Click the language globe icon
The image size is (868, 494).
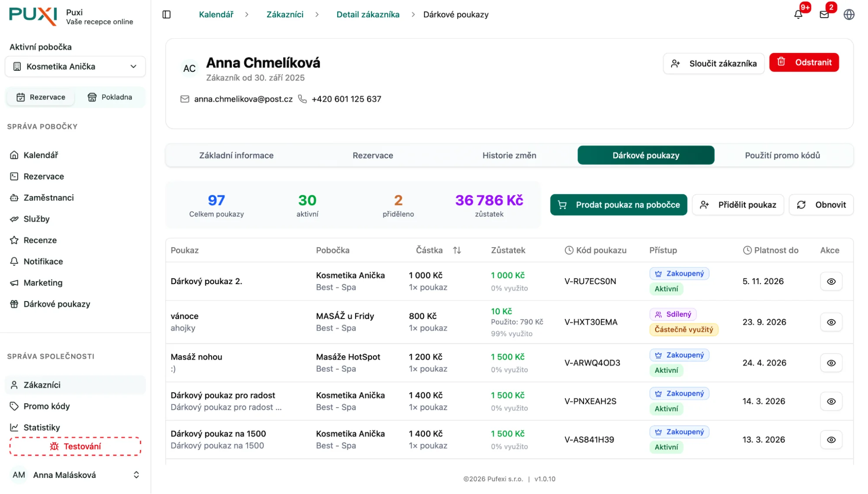[x=849, y=14]
